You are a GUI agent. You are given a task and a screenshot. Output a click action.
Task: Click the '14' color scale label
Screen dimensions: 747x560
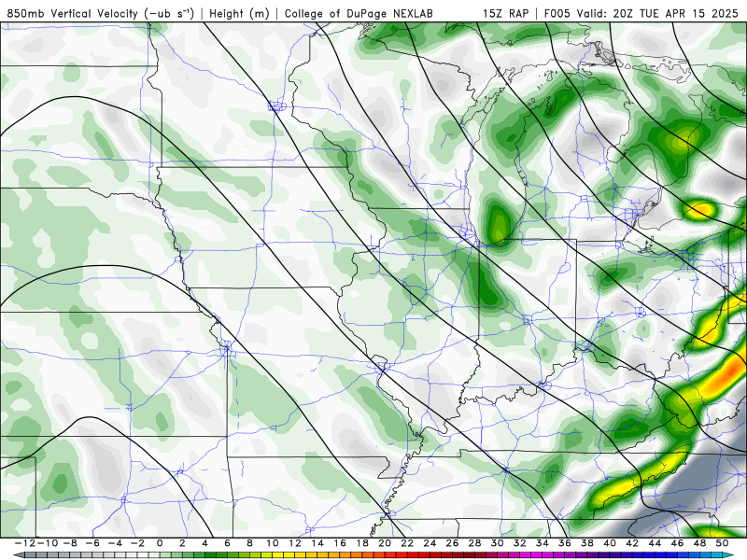coord(317,543)
